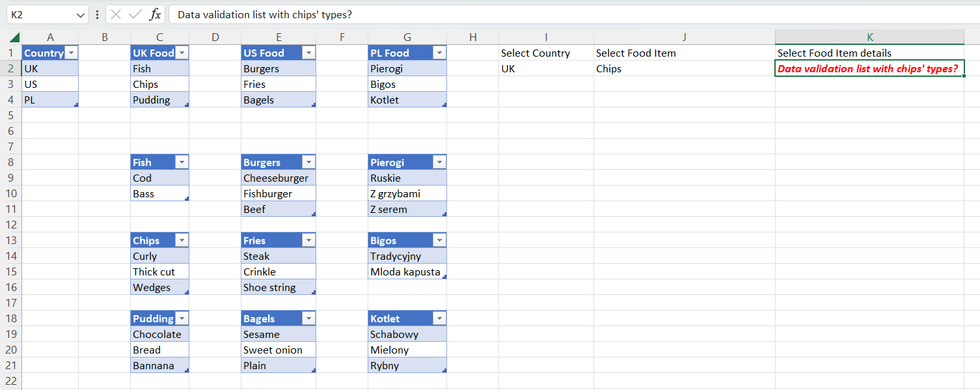Open the Chips table filter dropdown
Image resolution: width=980 pixels, height=390 pixels.
tap(181, 240)
